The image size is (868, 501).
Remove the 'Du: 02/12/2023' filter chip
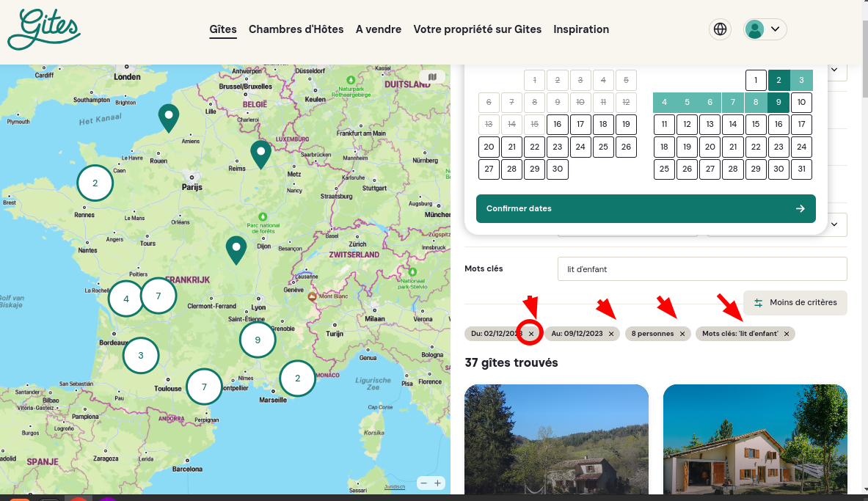point(531,334)
